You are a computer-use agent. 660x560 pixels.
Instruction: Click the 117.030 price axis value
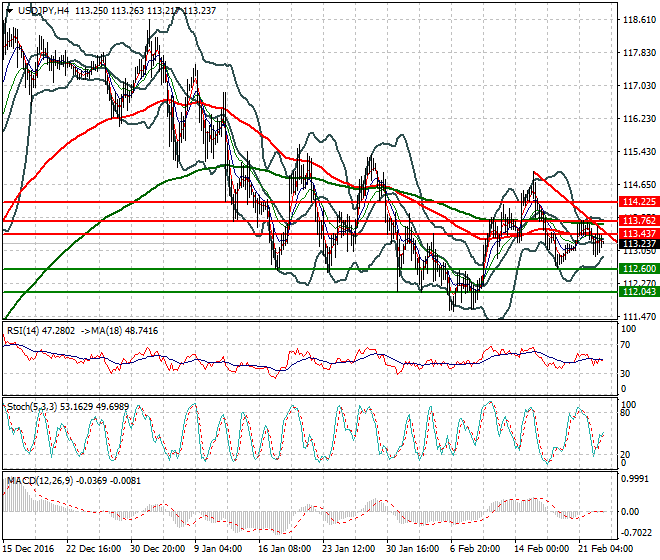[x=639, y=85]
